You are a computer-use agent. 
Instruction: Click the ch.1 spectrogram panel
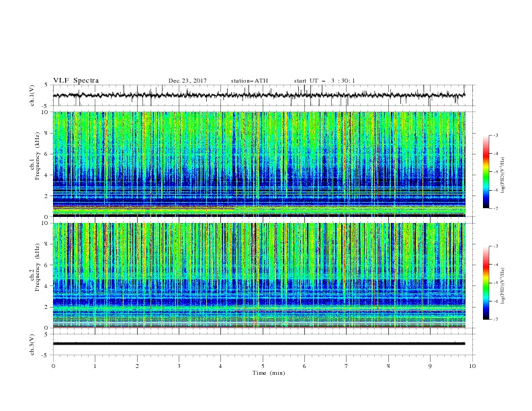[x=259, y=164]
